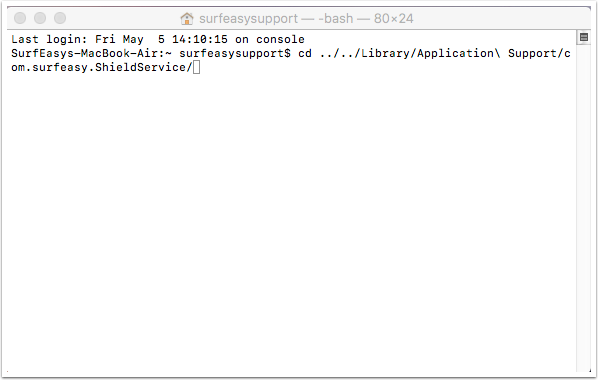Click the home folder proxy icon in title bar
This screenshot has width=598, height=380.
(x=187, y=18)
